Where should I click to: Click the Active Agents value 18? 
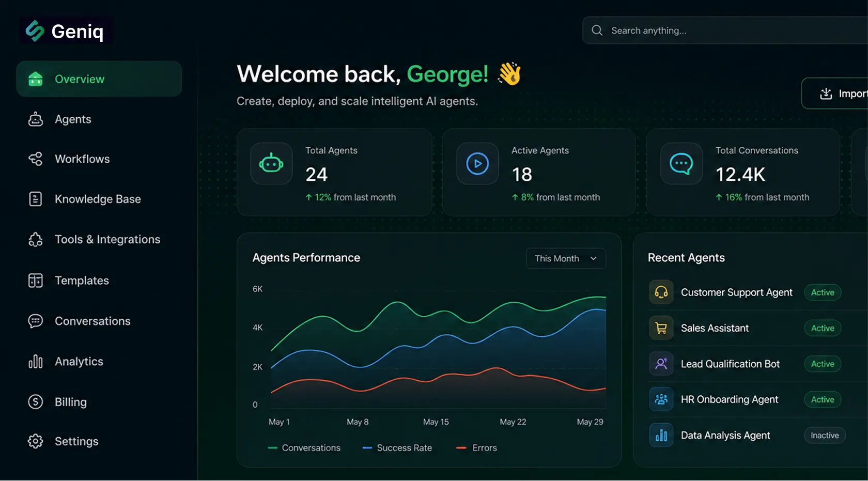[522, 175]
